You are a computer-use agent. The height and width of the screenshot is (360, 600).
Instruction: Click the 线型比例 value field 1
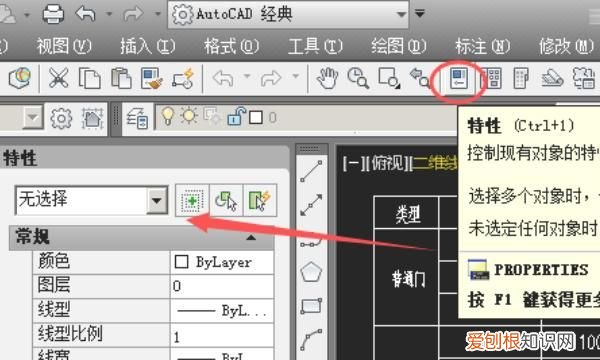coord(222,336)
